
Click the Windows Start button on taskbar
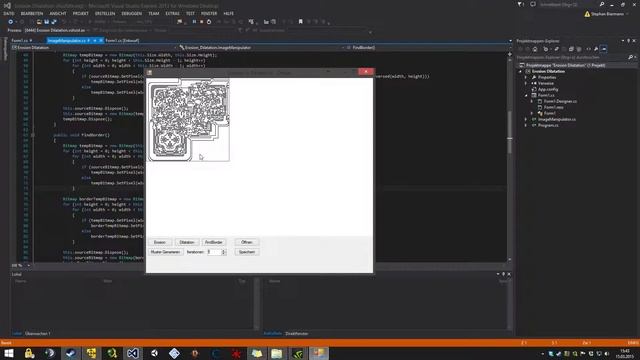[9, 353]
